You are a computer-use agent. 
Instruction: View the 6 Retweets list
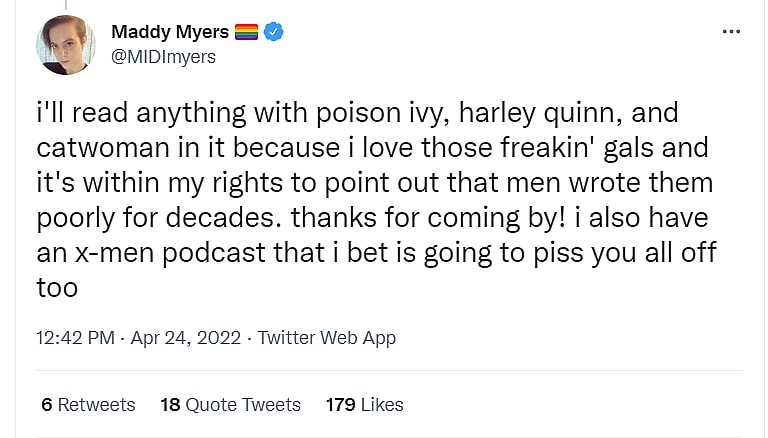tap(88, 405)
